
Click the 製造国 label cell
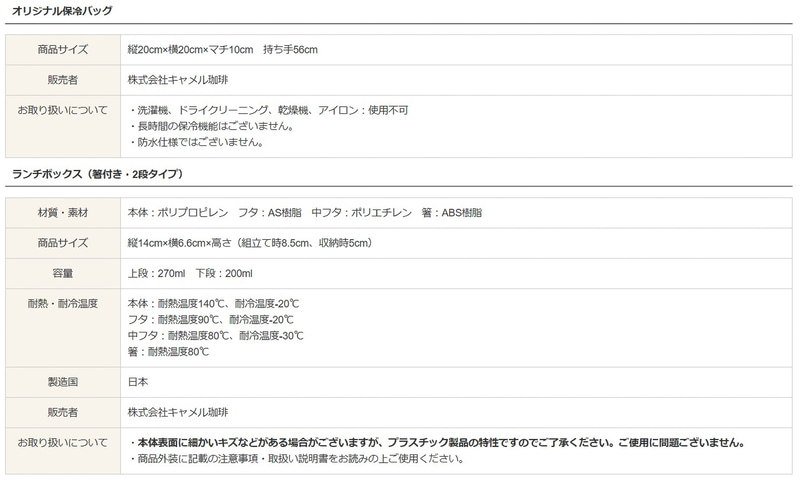pyautogui.click(x=63, y=382)
